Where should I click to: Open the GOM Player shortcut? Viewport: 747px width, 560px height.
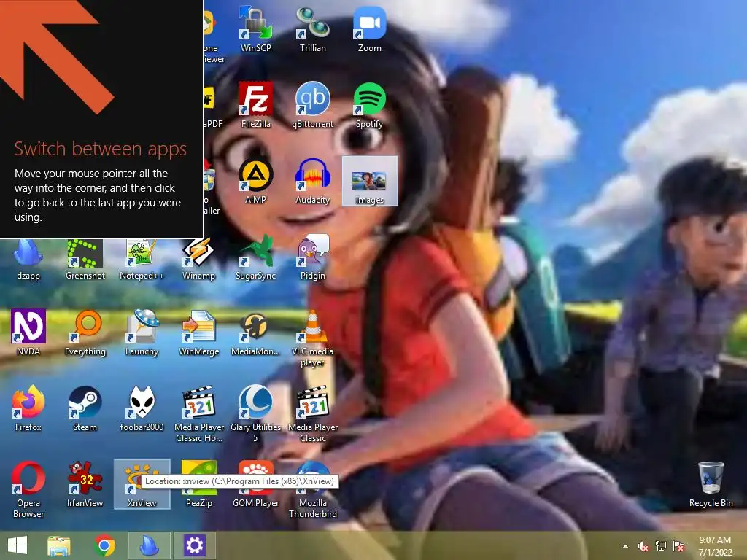[256, 484]
